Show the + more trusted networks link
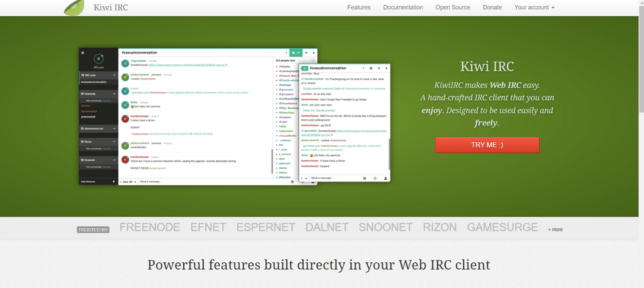The image size is (644, 288). [x=555, y=229]
